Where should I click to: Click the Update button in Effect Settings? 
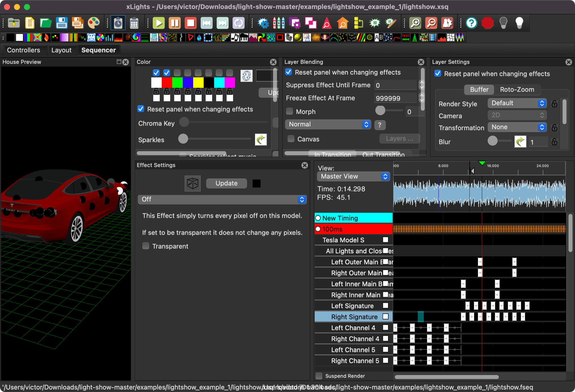[226, 183]
